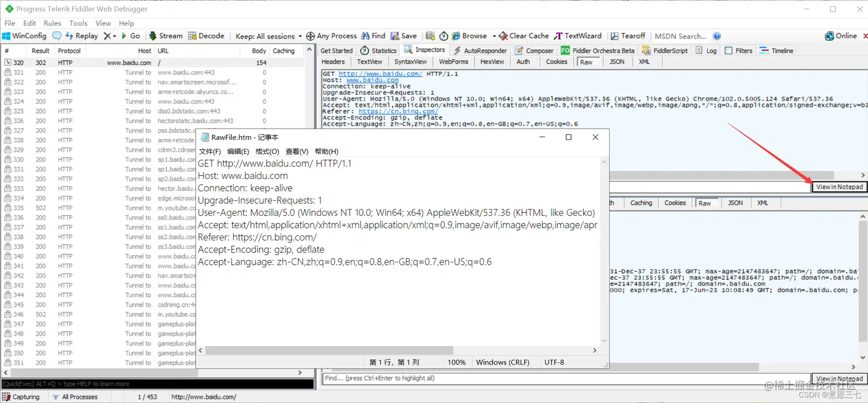Screen dimensions: 868x403
Task: Click Clear Cache in toolbar
Action: click(524, 36)
